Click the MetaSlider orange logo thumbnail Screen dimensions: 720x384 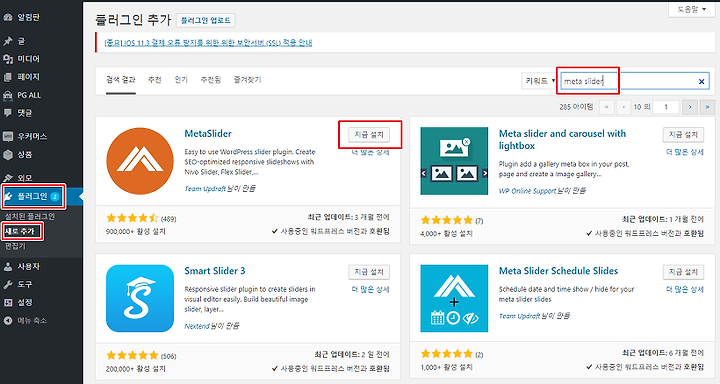(x=140, y=161)
